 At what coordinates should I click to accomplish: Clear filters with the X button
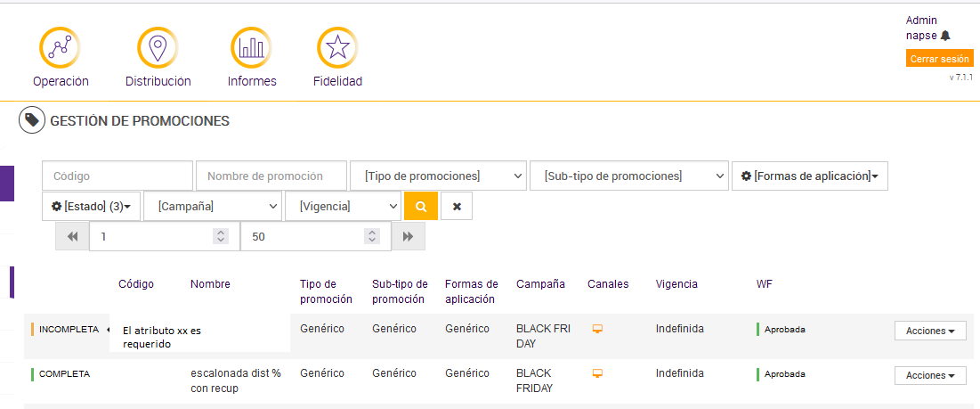[457, 206]
